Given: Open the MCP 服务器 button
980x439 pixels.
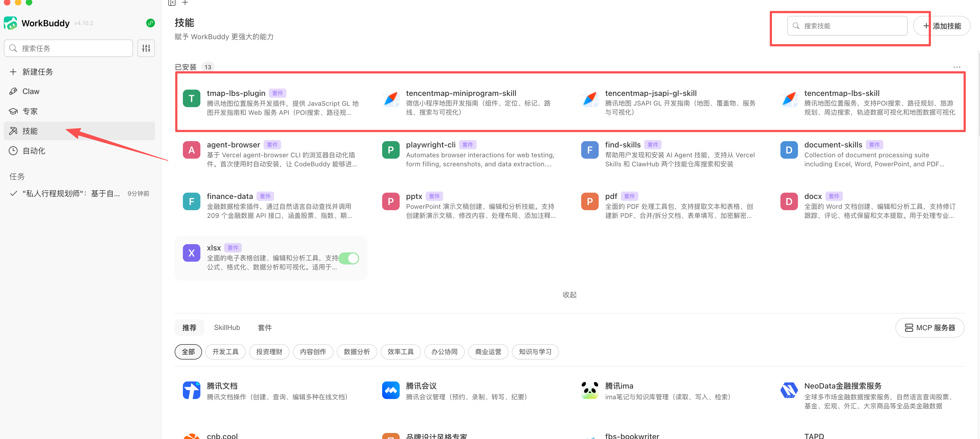Looking at the screenshot, I should coord(930,328).
